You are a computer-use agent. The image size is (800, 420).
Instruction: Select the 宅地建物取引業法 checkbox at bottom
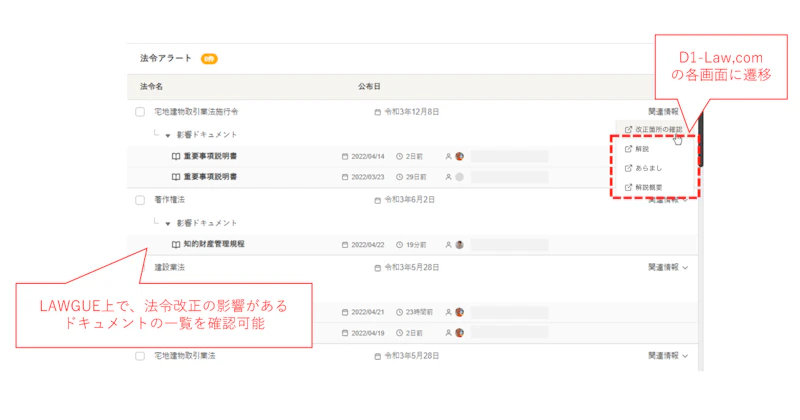[140, 355]
